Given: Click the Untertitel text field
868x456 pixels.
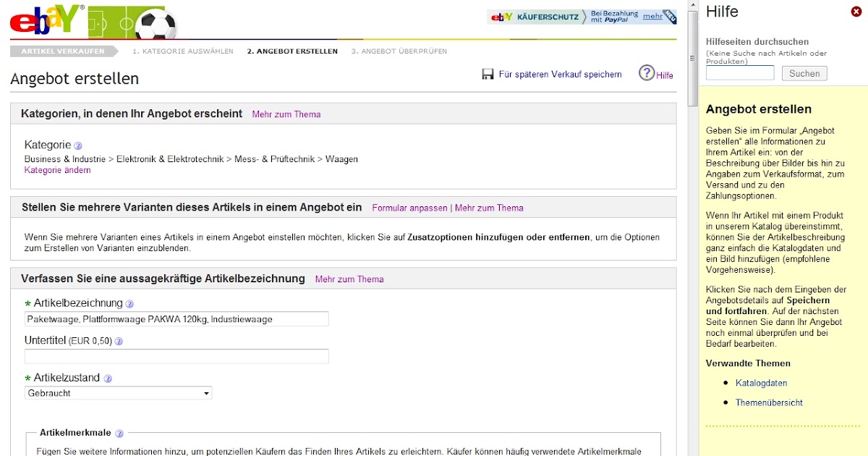Looking at the screenshot, I should [x=176, y=356].
